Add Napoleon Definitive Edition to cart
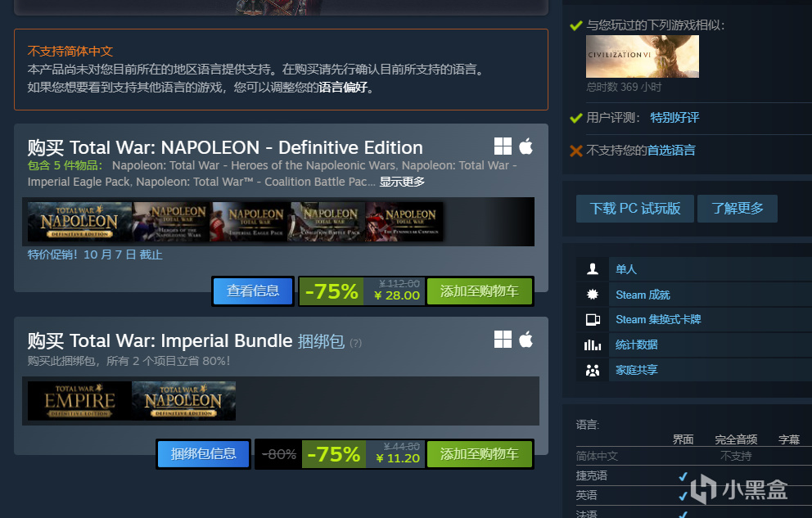Viewport: 812px width, 518px height. coord(480,291)
